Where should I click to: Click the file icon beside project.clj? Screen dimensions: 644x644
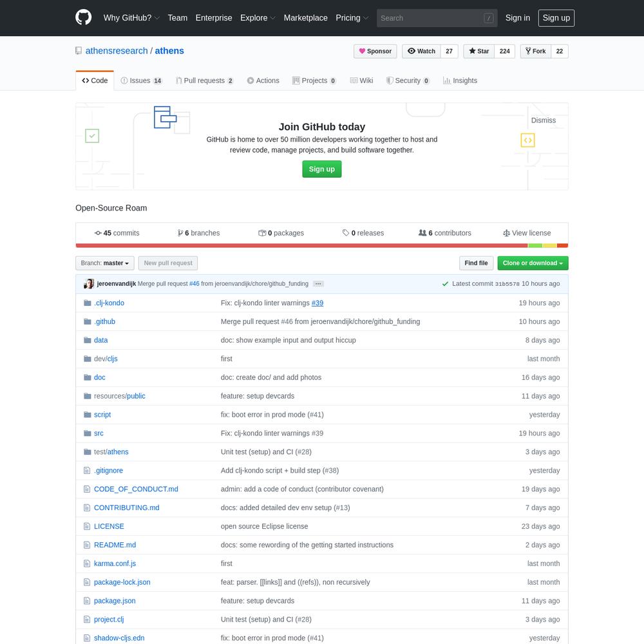pos(87,620)
